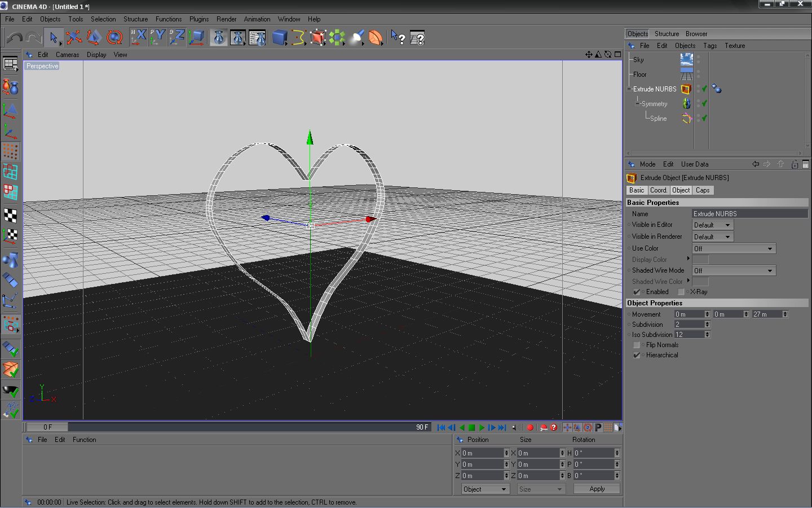Open the Plugins menu
Screen dimensions: 812x508
199,19
